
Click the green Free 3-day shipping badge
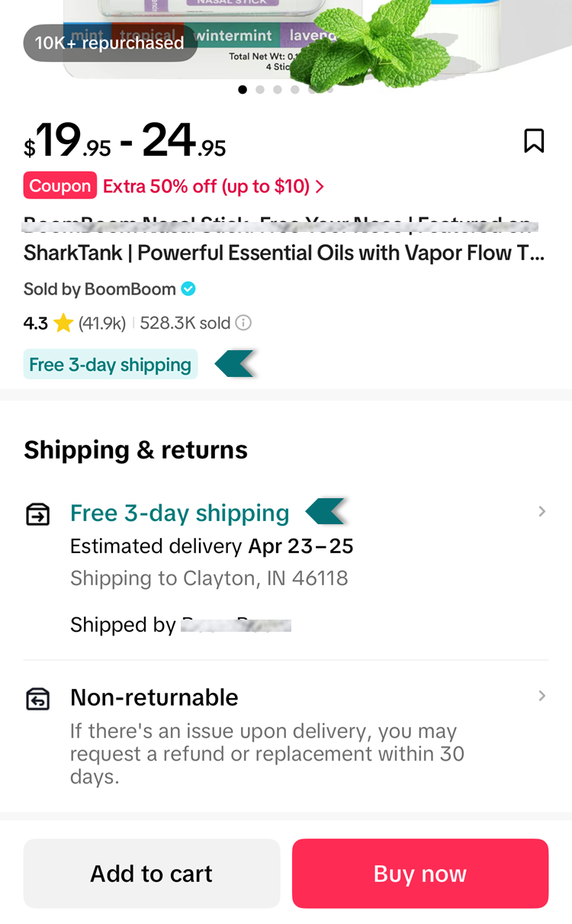[111, 365]
